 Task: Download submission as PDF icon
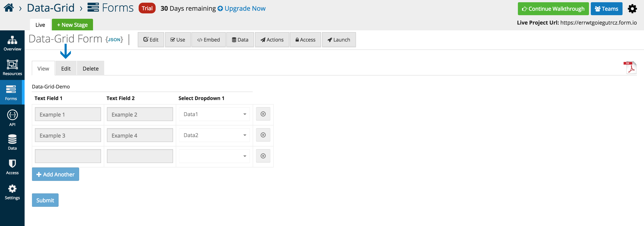[x=630, y=67]
